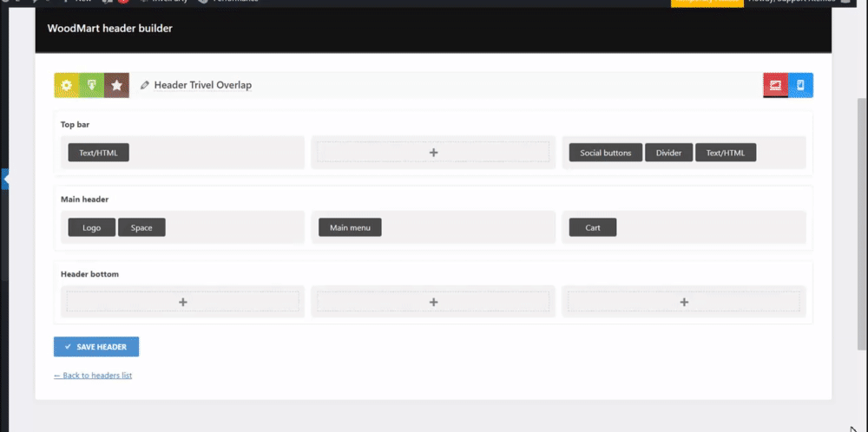This screenshot has height=432, width=868.
Task: Click the page vertical scrollbar thumb
Action: 863,224
